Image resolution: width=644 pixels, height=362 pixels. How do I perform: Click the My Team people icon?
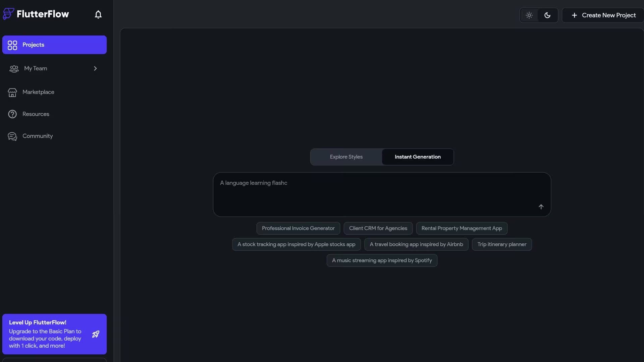(14, 69)
